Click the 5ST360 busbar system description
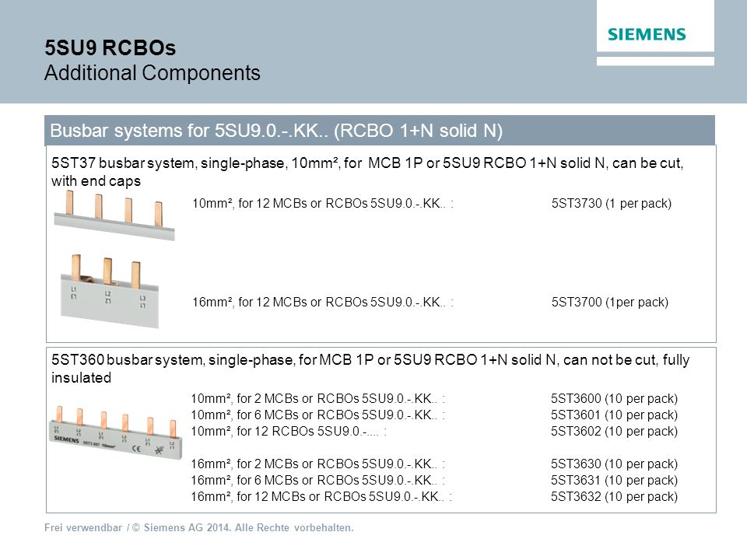This screenshot has width=747, height=560. (370, 369)
